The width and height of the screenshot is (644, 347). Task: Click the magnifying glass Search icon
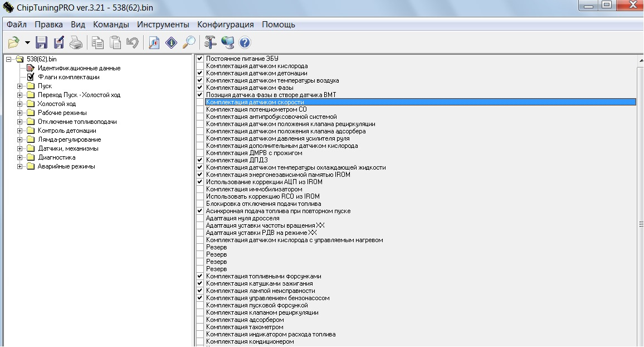(x=188, y=42)
